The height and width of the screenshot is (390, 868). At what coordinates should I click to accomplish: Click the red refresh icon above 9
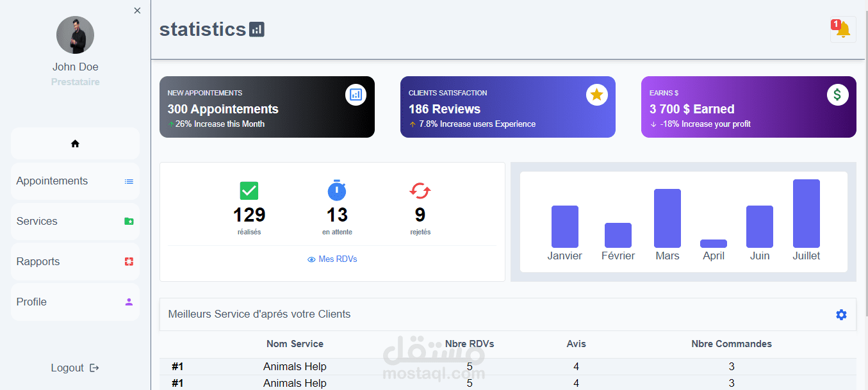(x=420, y=191)
